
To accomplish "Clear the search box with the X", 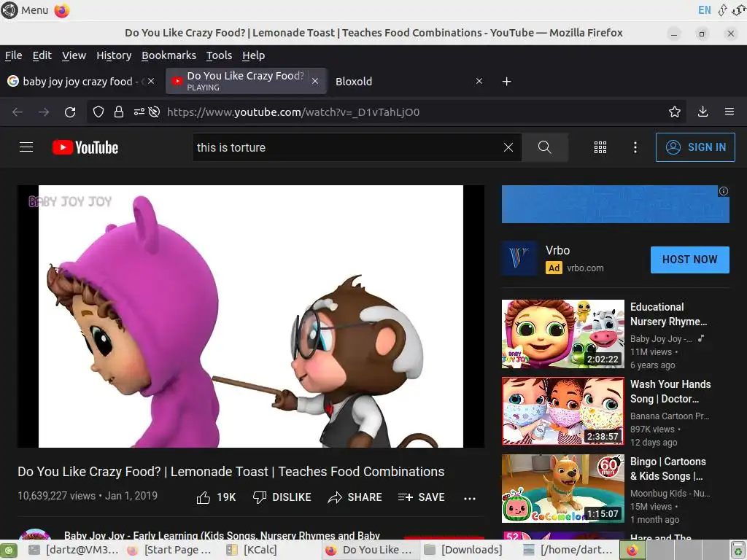I will pos(508,147).
